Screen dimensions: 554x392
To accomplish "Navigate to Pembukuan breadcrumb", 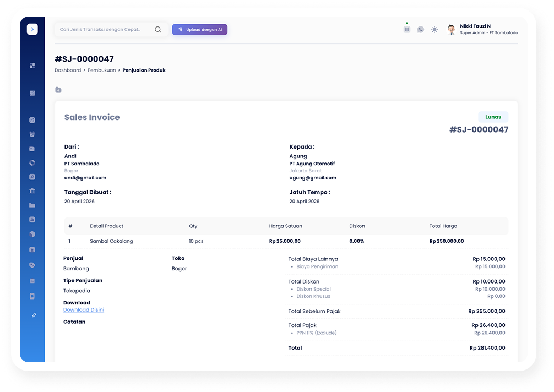I will (x=102, y=70).
